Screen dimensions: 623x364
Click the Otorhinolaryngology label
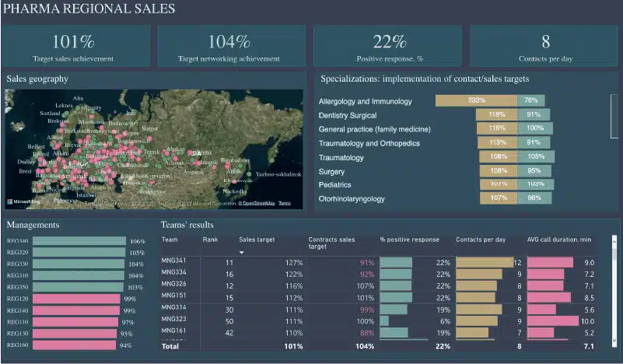click(x=352, y=198)
